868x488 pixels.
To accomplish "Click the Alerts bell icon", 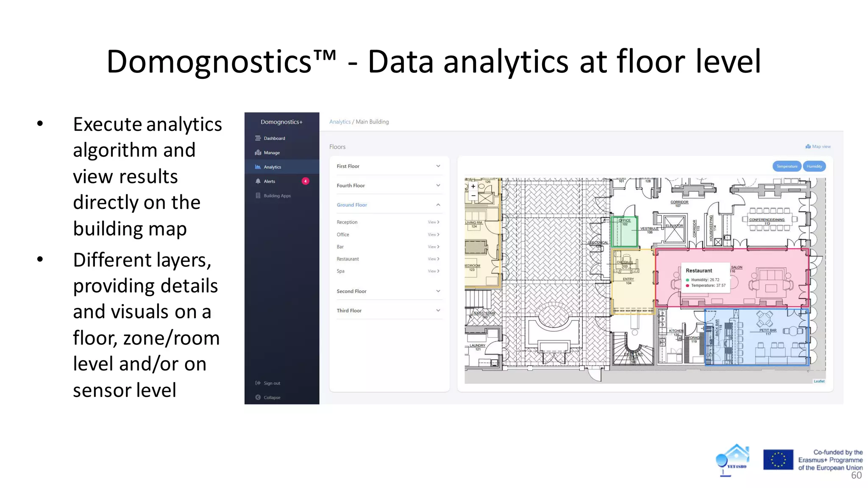I will (x=258, y=181).
